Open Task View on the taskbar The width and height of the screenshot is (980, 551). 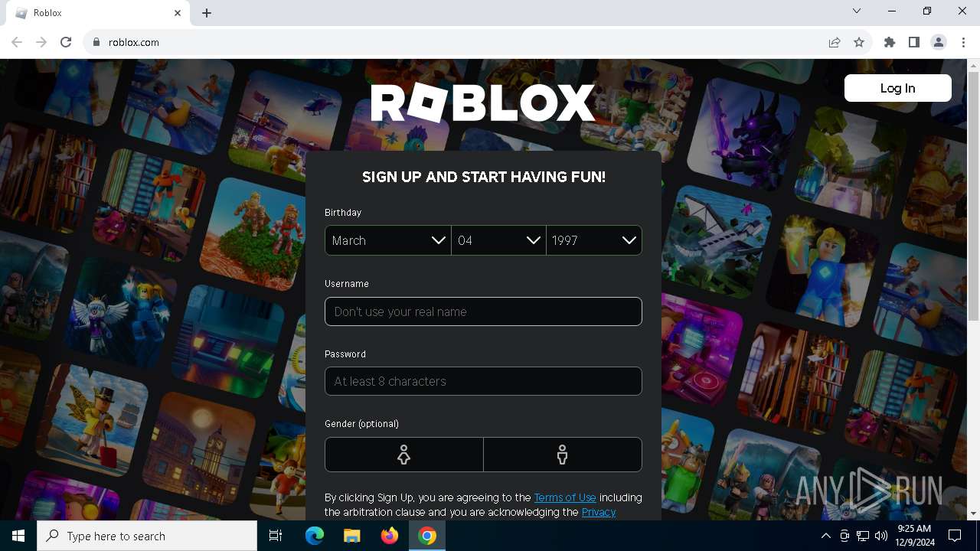(x=276, y=536)
